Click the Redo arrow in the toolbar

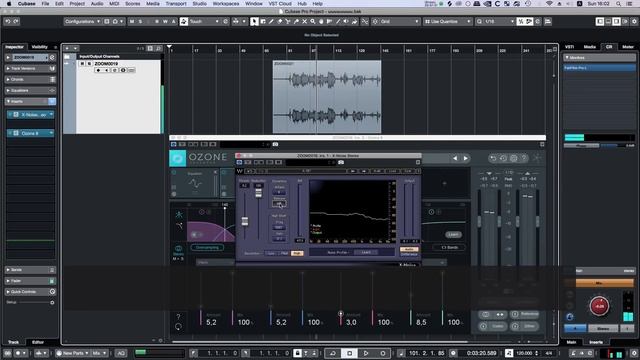point(16,21)
